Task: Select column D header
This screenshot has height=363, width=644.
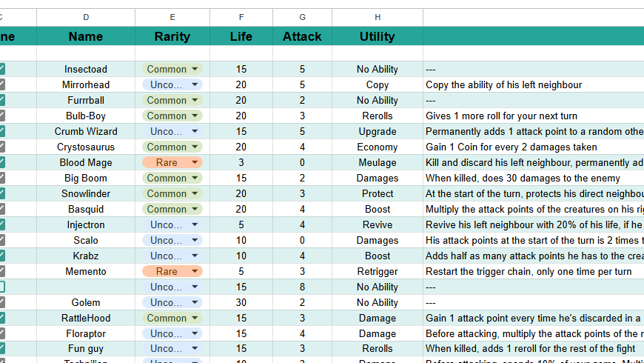Action: click(86, 17)
